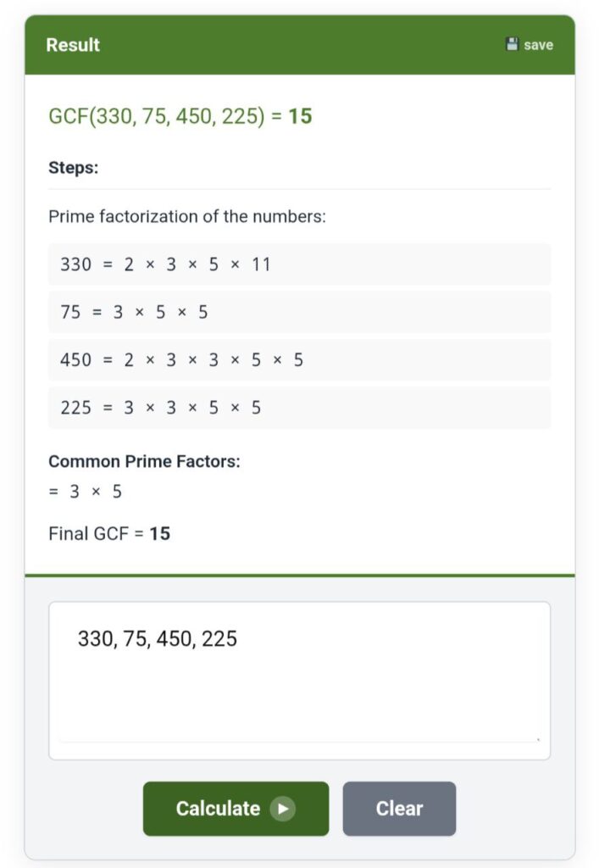This screenshot has height=868, width=599.
Task: Click the Calculate button
Action: [x=236, y=809]
